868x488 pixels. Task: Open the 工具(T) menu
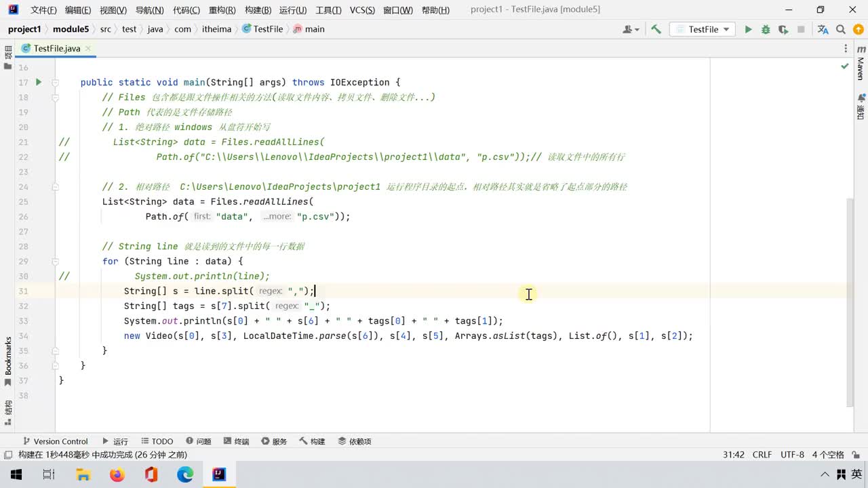point(328,9)
